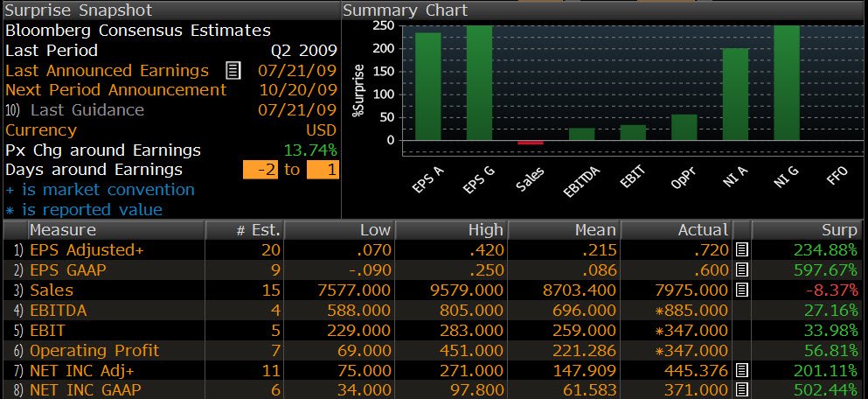Select the 597.67% surprise value
This screenshot has height=399, width=868.
(x=825, y=269)
